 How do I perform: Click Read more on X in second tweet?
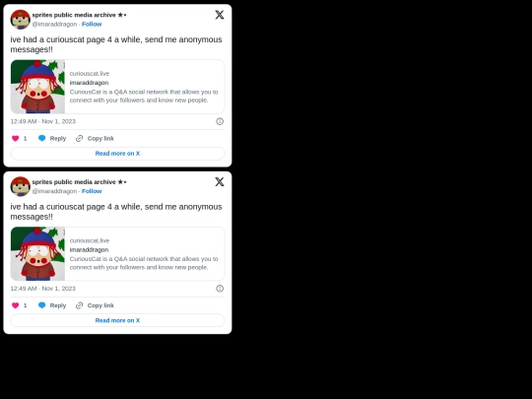(x=117, y=320)
